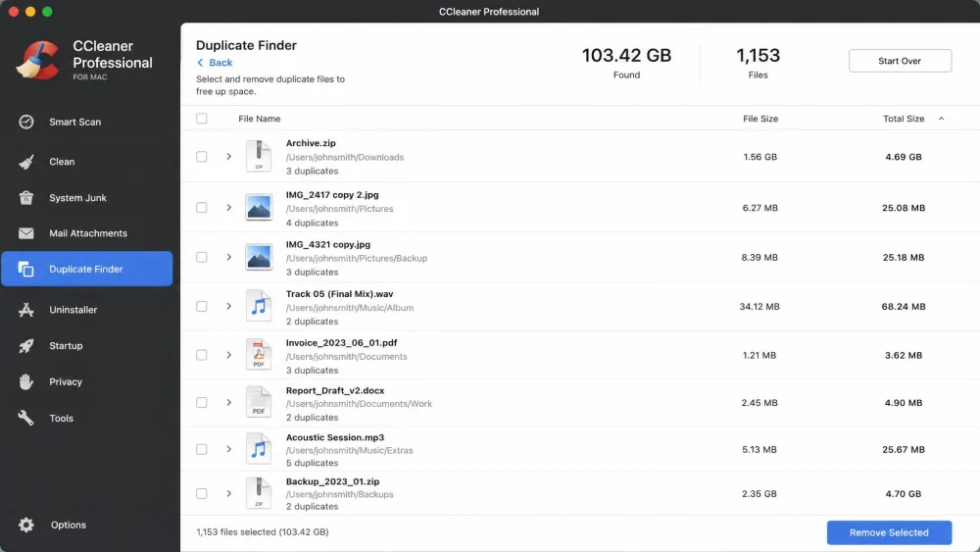Sort by Total Size column header
The width and height of the screenshot is (980, 552).
[904, 119]
